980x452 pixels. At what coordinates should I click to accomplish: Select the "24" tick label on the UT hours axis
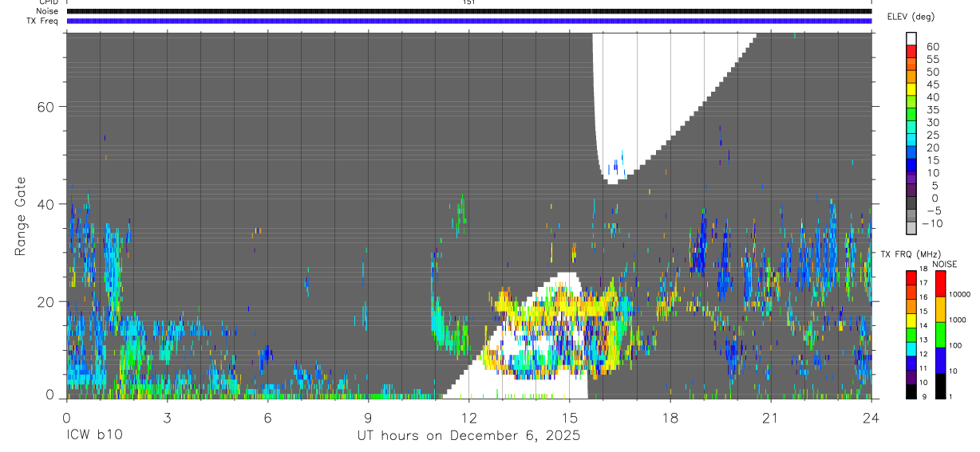tap(871, 417)
